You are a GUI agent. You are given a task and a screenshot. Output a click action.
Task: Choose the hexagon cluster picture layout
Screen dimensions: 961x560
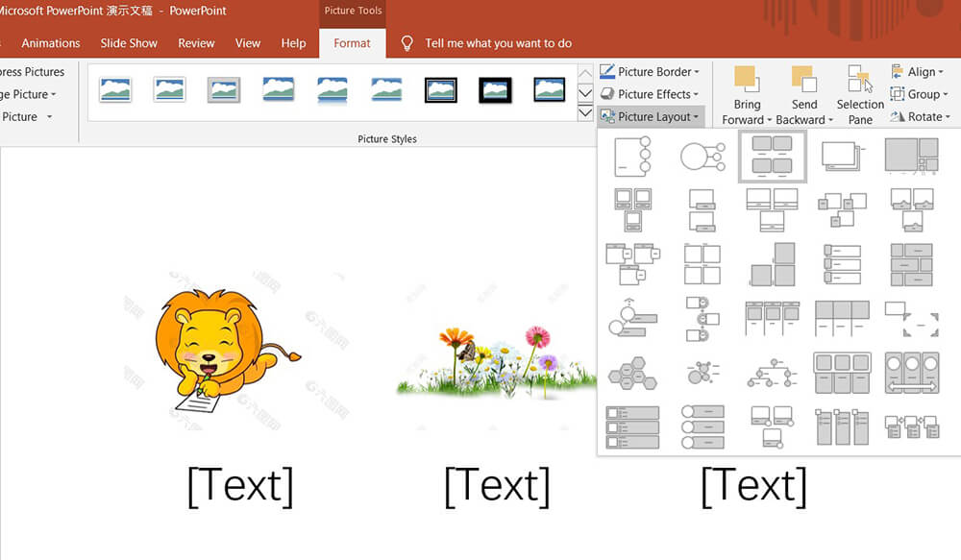(x=631, y=373)
